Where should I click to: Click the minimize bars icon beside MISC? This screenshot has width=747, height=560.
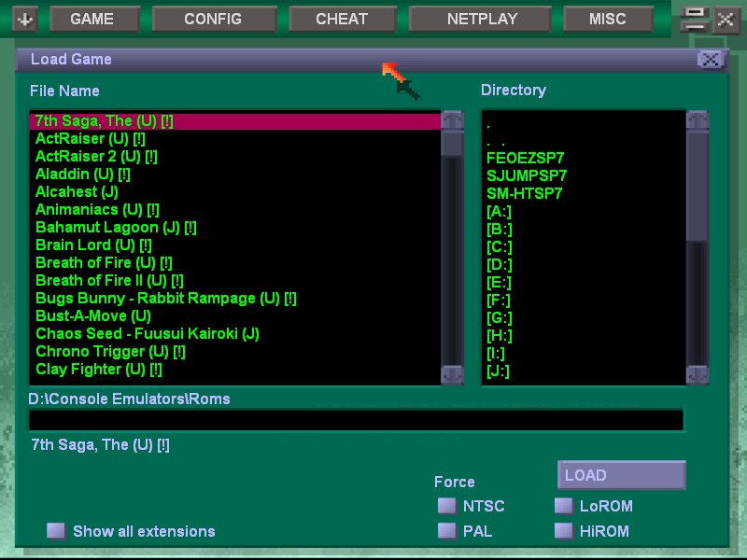694,20
